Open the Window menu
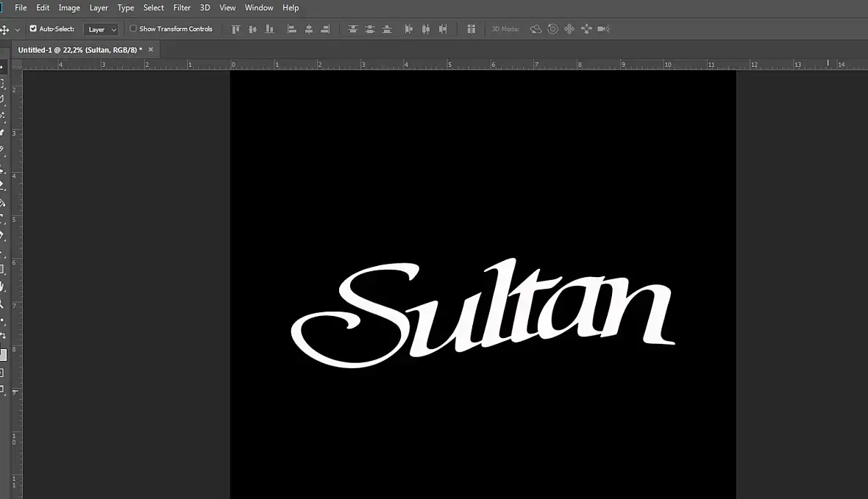 coord(259,8)
